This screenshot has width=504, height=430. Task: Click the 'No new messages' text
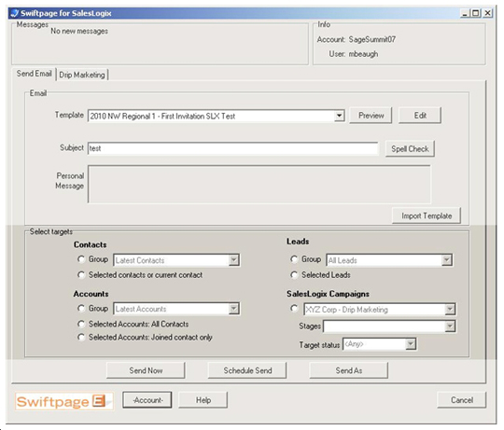79,31
